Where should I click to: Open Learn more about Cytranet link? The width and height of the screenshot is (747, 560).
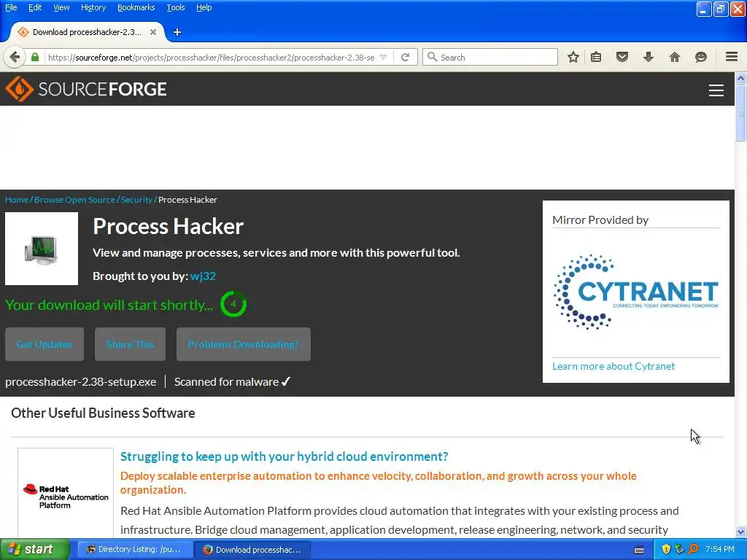(613, 366)
